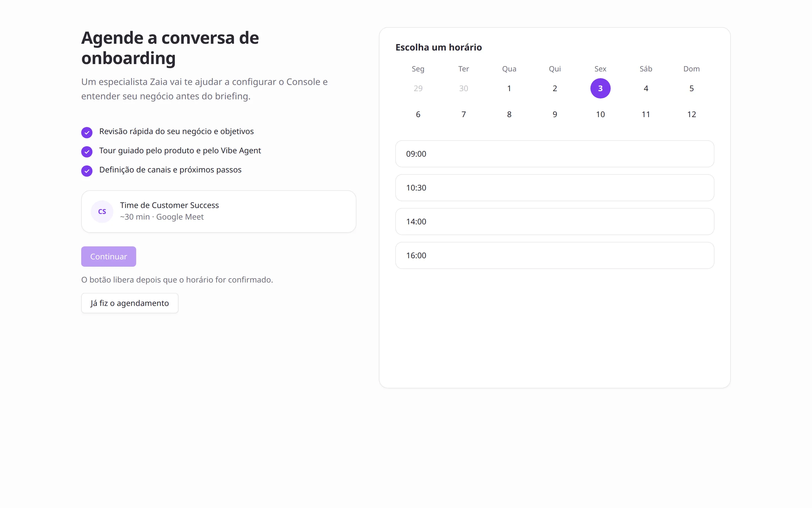Choose the 10:30 time slot
The height and width of the screenshot is (508, 812).
(x=555, y=187)
